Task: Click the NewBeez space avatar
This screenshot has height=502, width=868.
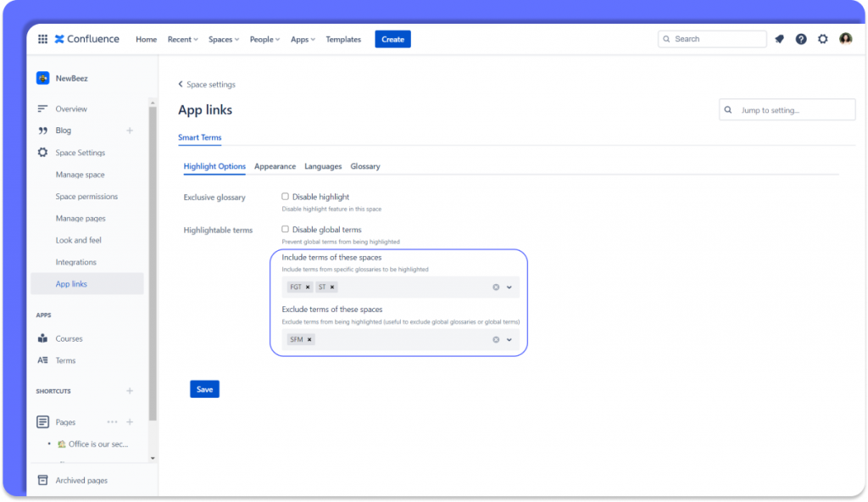Action: [42, 77]
